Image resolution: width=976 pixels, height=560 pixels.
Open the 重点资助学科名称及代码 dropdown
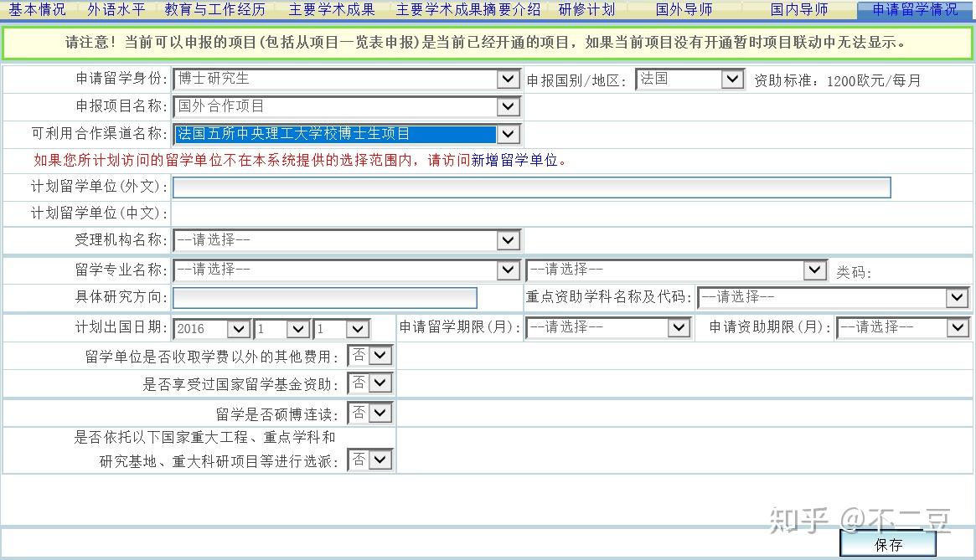point(958,297)
